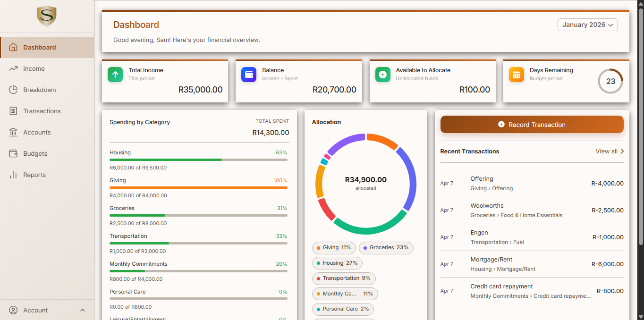Click the Monthly Commitments progress bar
The height and width of the screenshot is (320, 644).
[x=198, y=271]
